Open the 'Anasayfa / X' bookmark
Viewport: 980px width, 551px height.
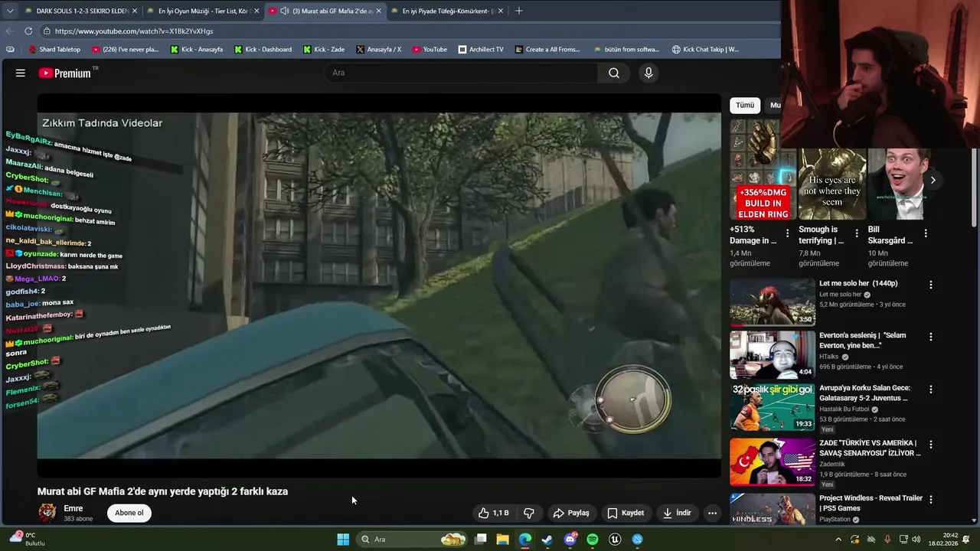(378, 49)
